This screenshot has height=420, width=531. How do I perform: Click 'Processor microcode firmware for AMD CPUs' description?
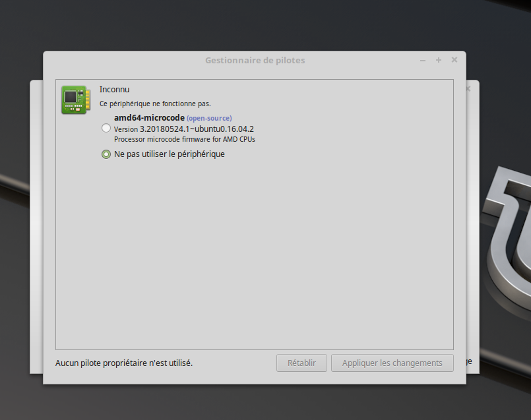[x=184, y=139]
